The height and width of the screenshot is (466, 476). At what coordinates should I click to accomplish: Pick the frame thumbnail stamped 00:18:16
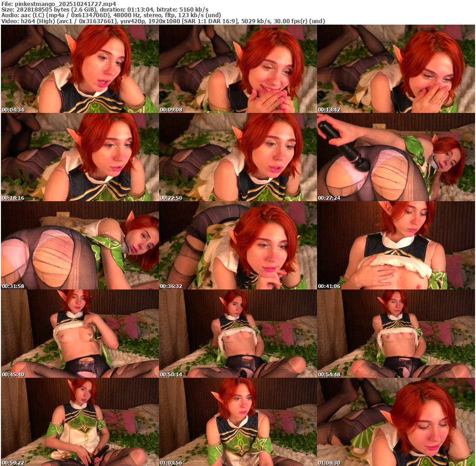coord(80,157)
